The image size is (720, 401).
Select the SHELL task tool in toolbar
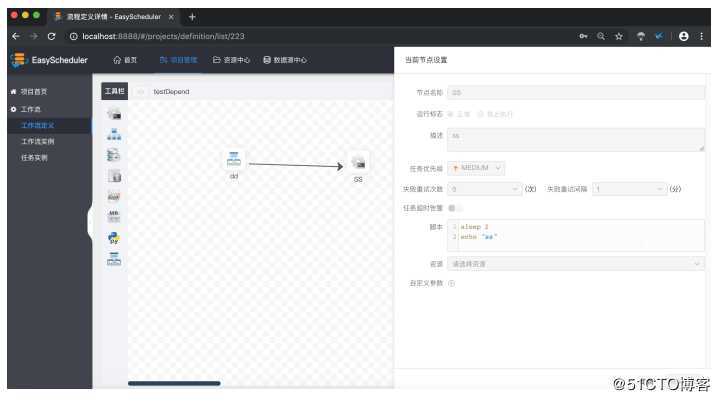tap(114, 113)
